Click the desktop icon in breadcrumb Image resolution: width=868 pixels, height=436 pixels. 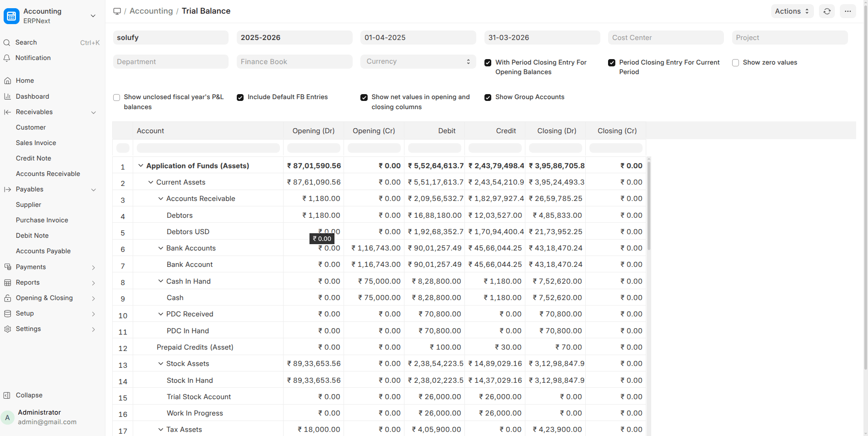(x=117, y=11)
